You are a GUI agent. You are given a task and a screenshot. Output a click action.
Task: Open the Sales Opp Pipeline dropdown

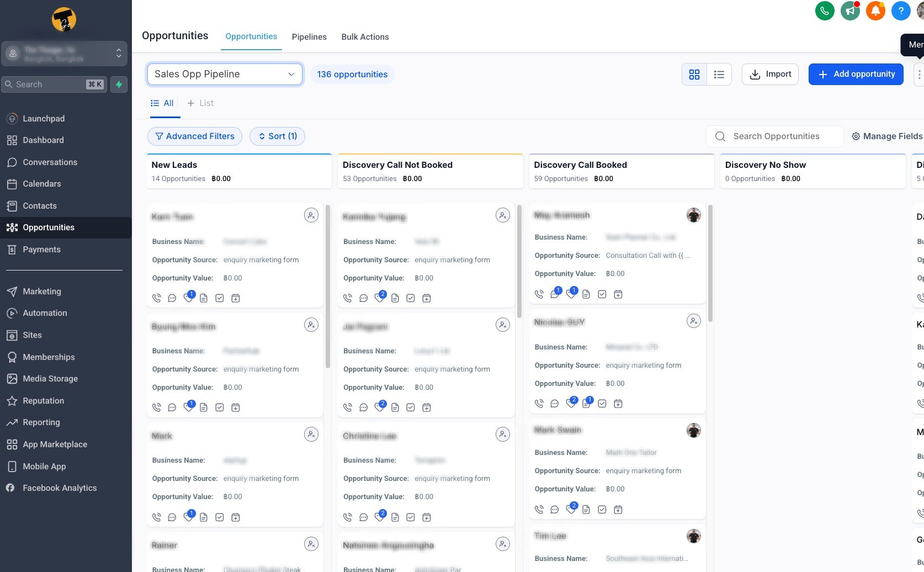pyautogui.click(x=225, y=74)
